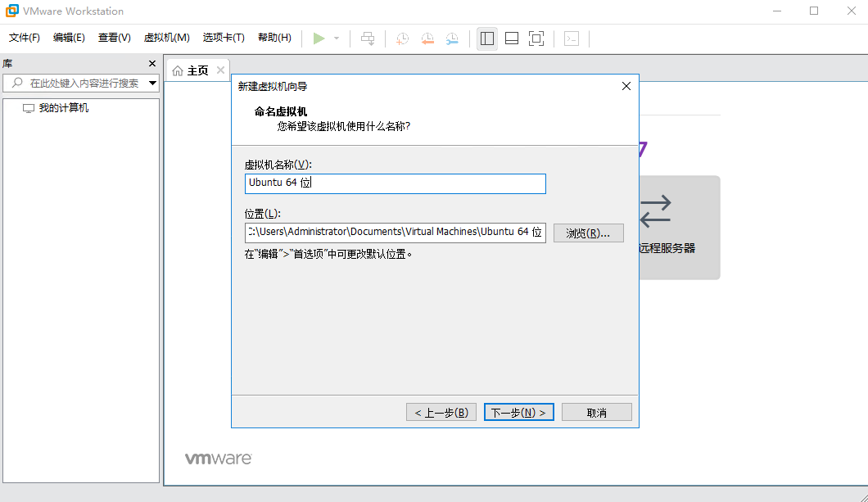Expand the library search dropdown arrow
Image resolution: width=868 pixels, height=502 pixels.
pos(152,83)
